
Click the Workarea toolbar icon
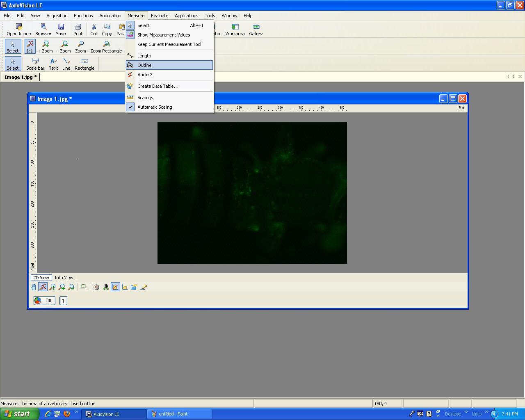click(235, 30)
